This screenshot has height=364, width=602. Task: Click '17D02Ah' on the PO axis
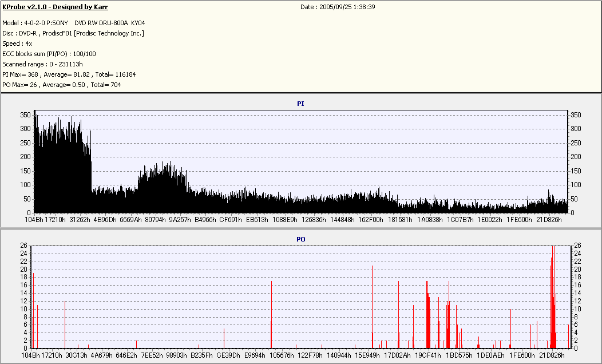(397, 355)
